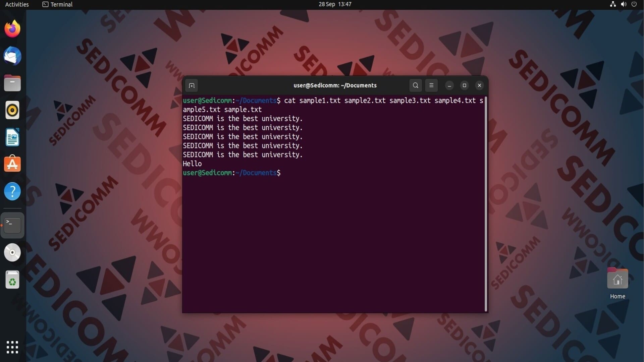Close the terminal window
The height and width of the screenshot is (362, 644).
(x=480, y=85)
